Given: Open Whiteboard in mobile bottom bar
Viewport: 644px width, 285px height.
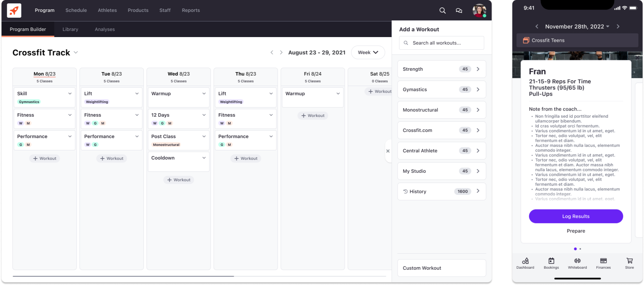Looking at the screenshot, I should [577, 263].
